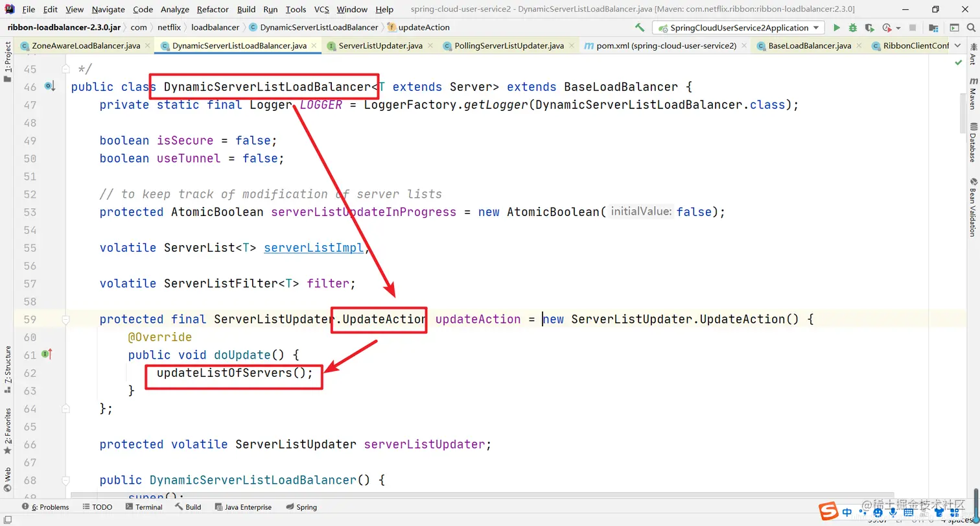Expand the profiler run options arrow

[898, 28]
